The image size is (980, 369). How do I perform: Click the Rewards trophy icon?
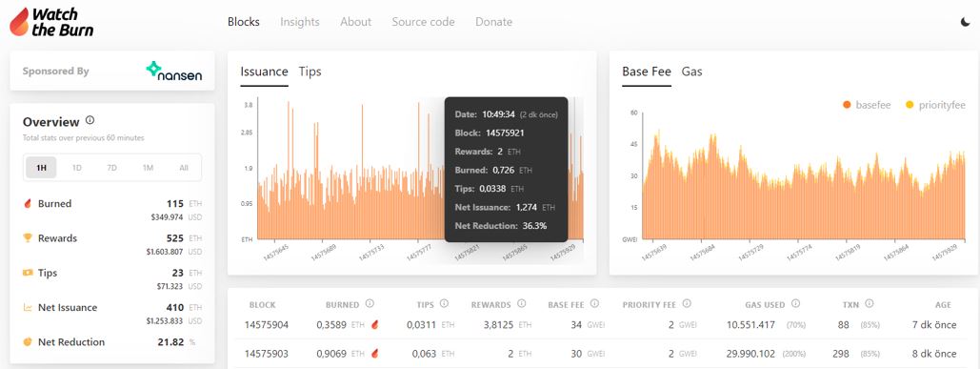point(27,238)
